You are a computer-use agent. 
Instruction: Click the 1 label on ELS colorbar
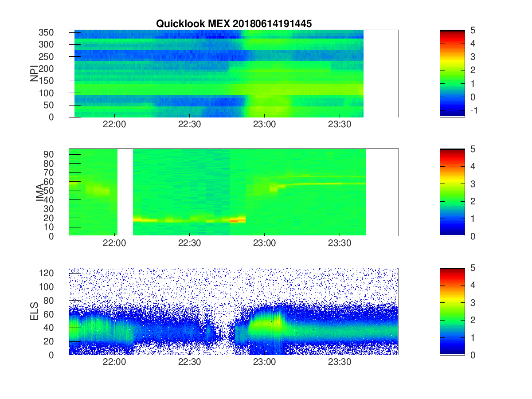(473, 337)
